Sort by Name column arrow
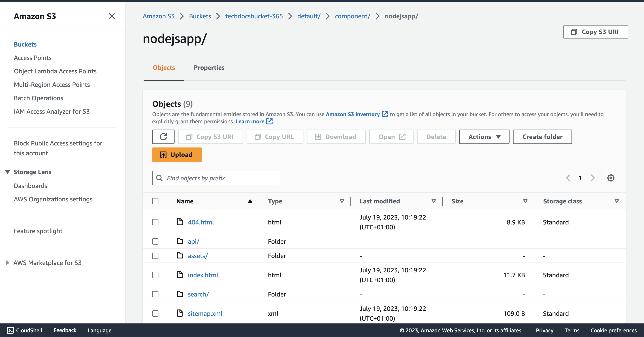Screen dimensions: 644x337 click(x=250, y=201)
